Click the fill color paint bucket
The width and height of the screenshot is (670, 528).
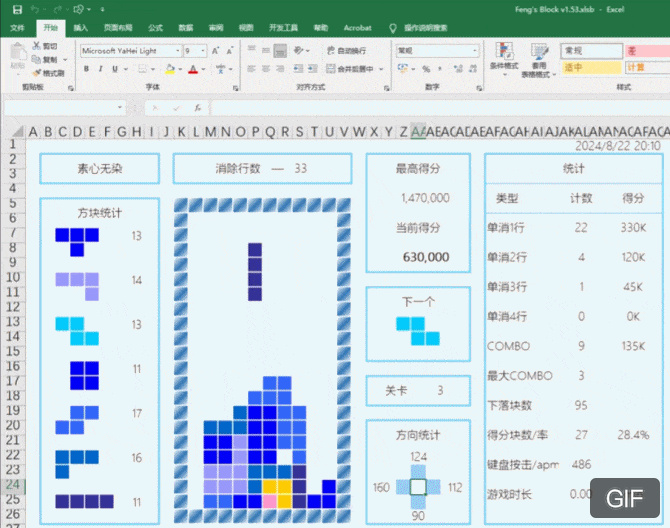coord(170,68)
